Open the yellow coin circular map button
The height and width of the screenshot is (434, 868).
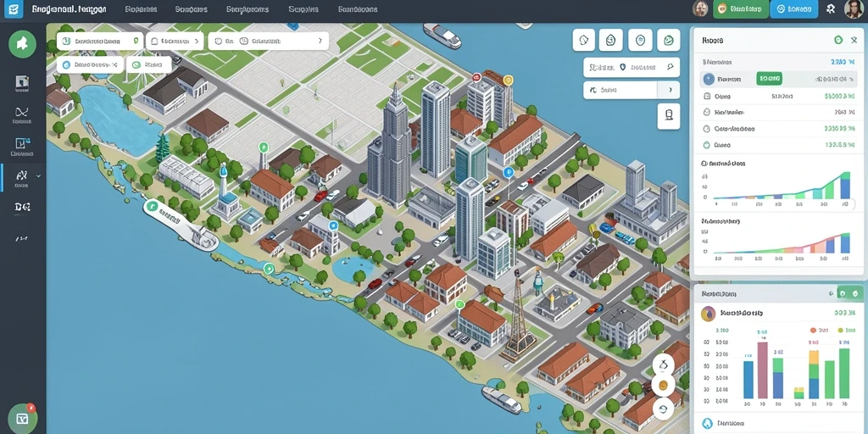click(x=663, y=386)
